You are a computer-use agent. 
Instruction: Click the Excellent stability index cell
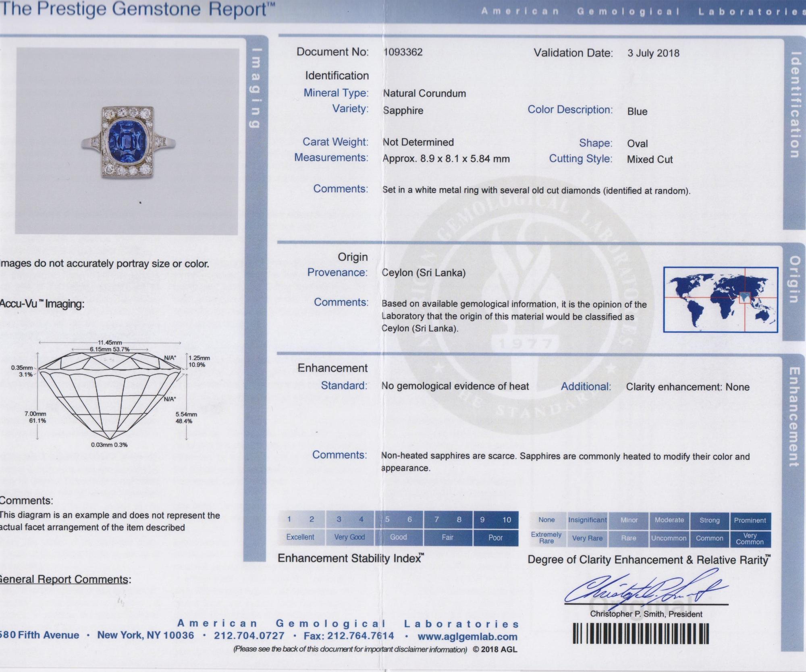pyautogui.click(x=301, y=537)
